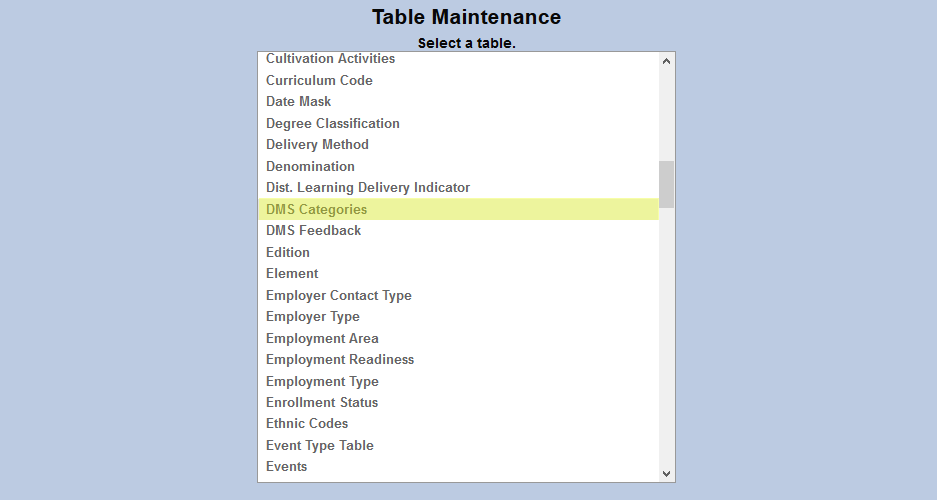937x500 pixels.
Task: Select highlighted DMS Categories item
Action: click(316, 210)
